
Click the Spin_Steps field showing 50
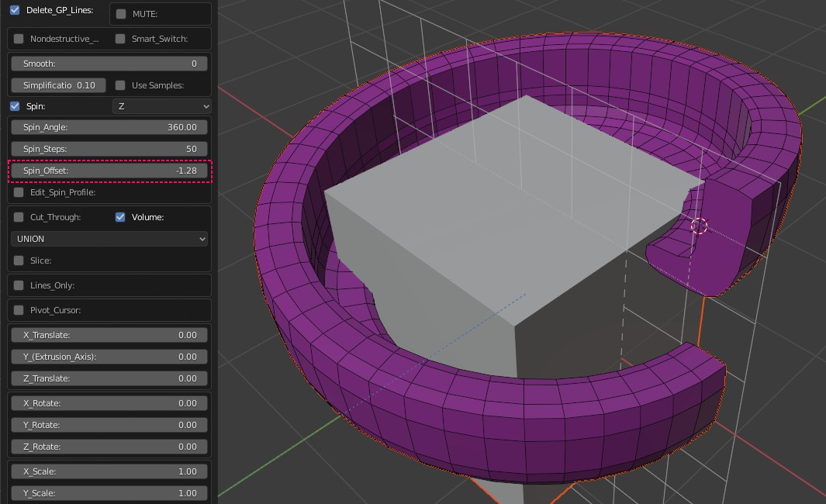[x=109, y=149]
